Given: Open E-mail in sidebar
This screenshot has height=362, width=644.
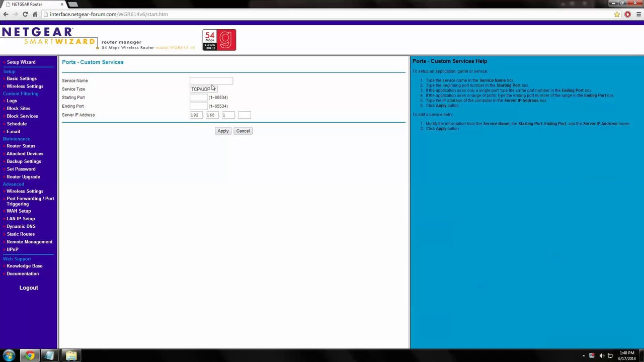Looking at the screenshot, I should coord(13,132).
